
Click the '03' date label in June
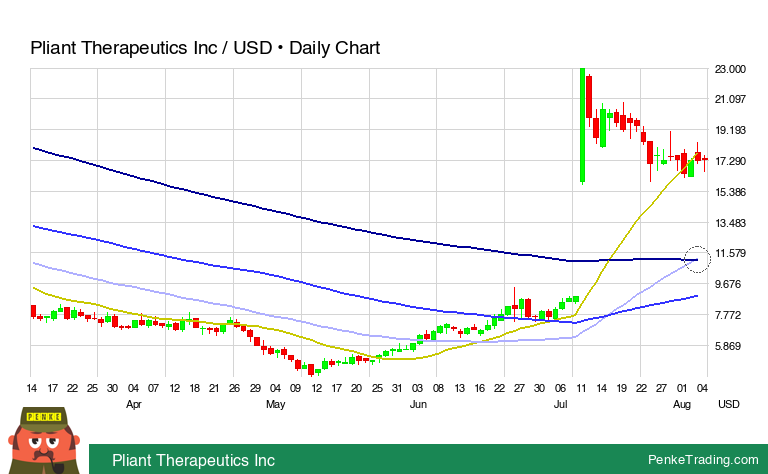click(x=417, y=388)
